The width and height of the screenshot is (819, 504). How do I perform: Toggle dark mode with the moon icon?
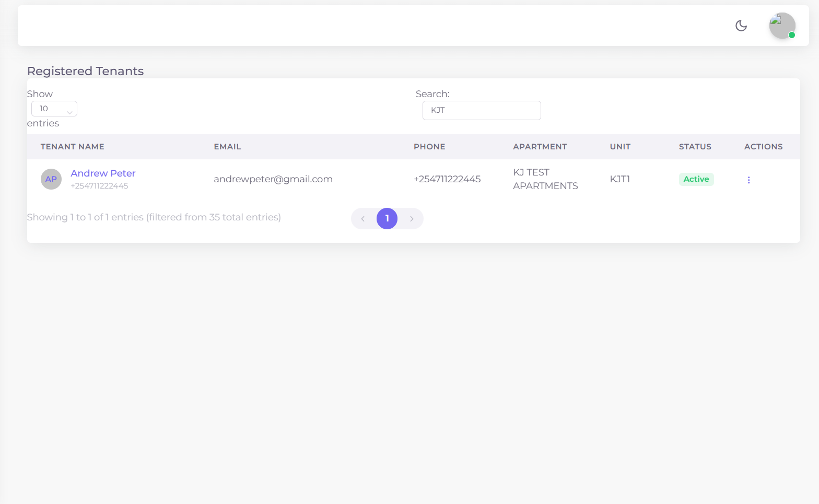(x=741, y=26)
